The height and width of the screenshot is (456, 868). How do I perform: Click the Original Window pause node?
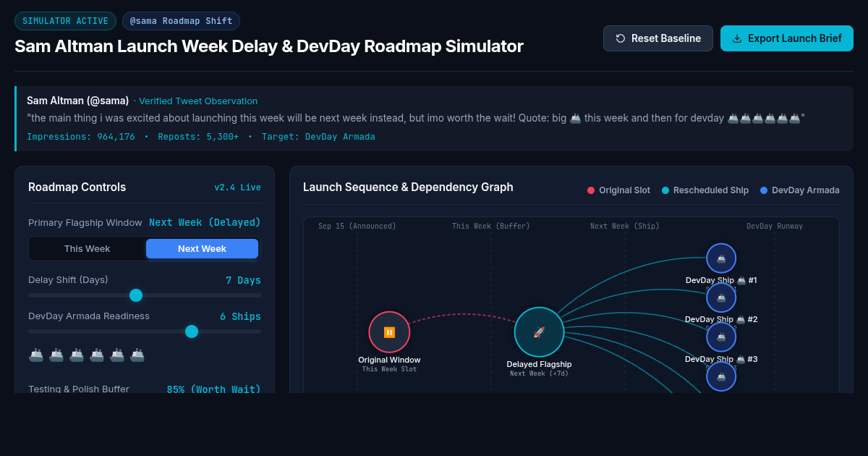(x=389, y=332)
